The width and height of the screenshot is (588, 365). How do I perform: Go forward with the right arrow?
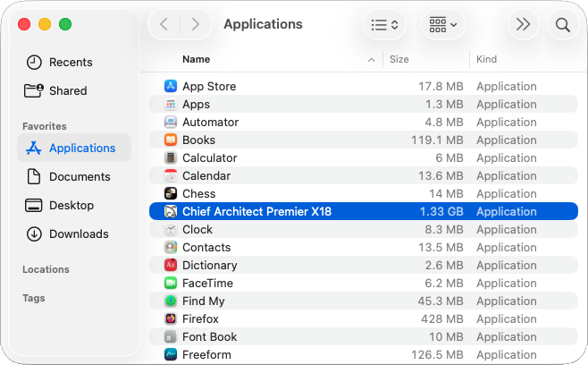(196, 25)
